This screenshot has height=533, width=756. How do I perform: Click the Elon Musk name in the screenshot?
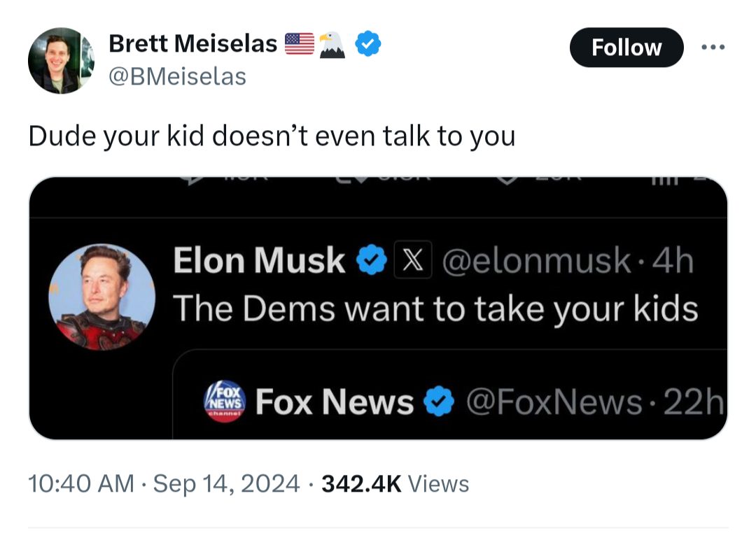(x=259, y=261)
